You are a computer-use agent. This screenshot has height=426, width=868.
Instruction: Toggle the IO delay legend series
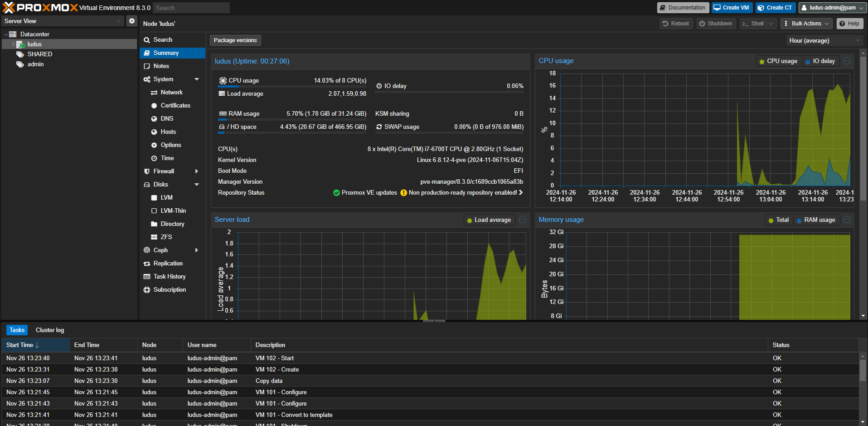[x=820, y=61]
